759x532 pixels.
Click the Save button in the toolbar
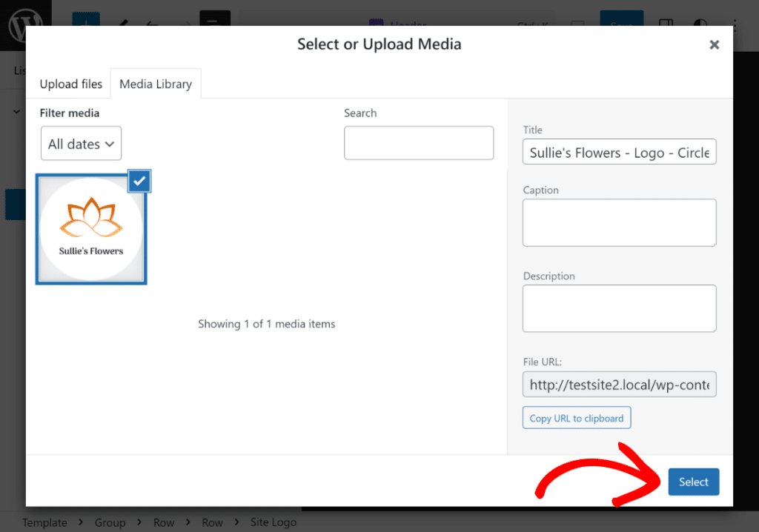[x=621, y=22]
